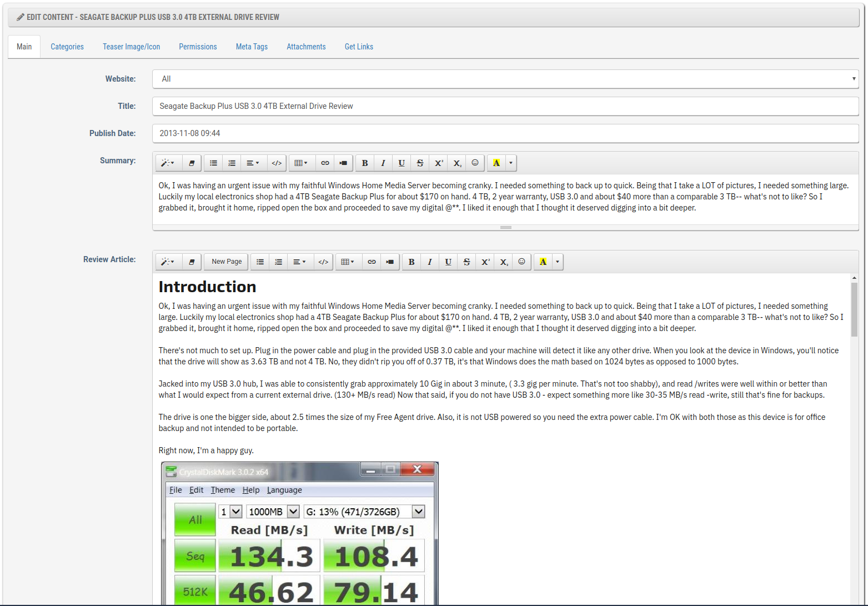
Task: Click the Summary editor resize handle
Action: tap(505, 227)
